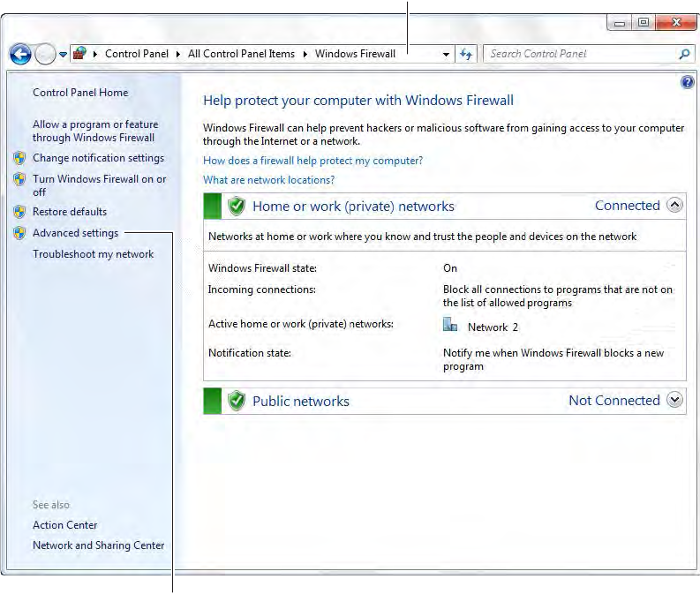Open Network and Sharing Center link
The height and width of the screenshot is (594, 700).
coord(98,545)
